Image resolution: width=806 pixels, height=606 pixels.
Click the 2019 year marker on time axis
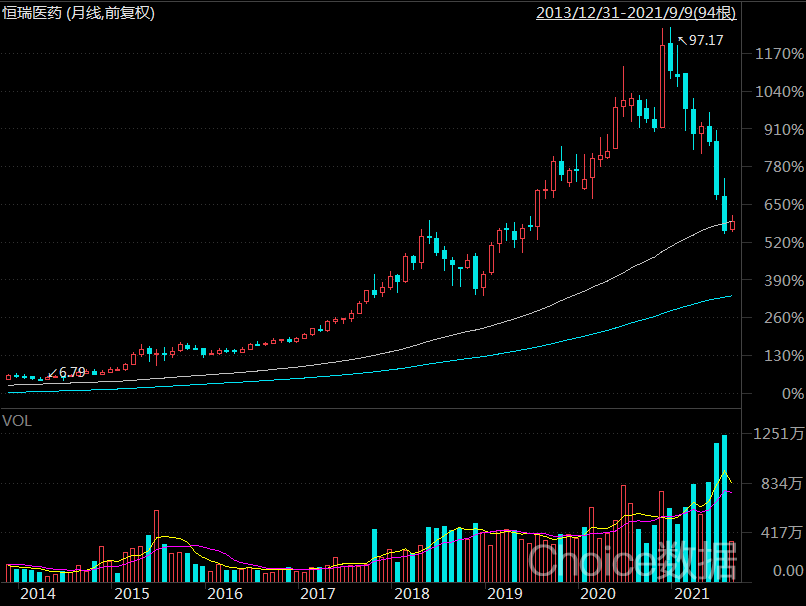click(505, 594)
